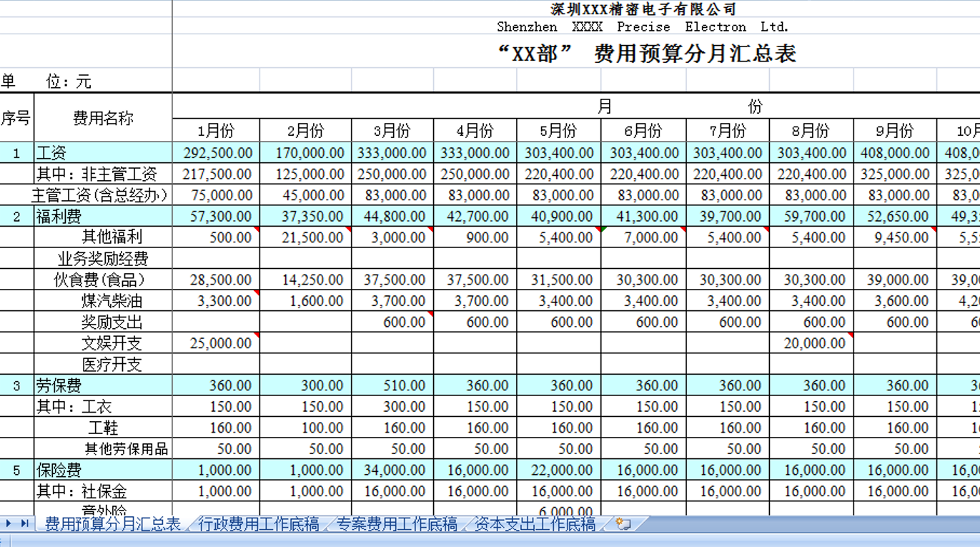Click the 劳保费 March value 510.00
Image resolution: width=980 pixels, height=547 pixels.
(x=388, y=385)
